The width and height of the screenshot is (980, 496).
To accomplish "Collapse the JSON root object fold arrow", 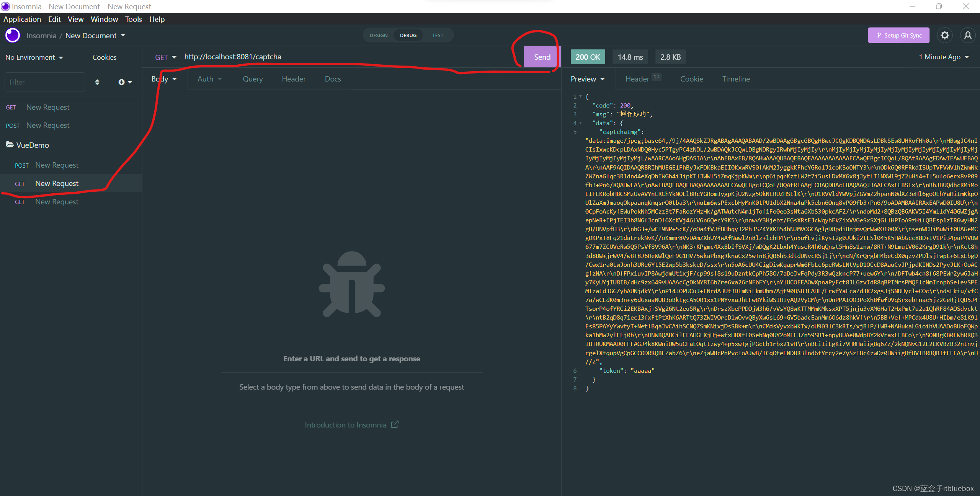I will tap(581, 96).
